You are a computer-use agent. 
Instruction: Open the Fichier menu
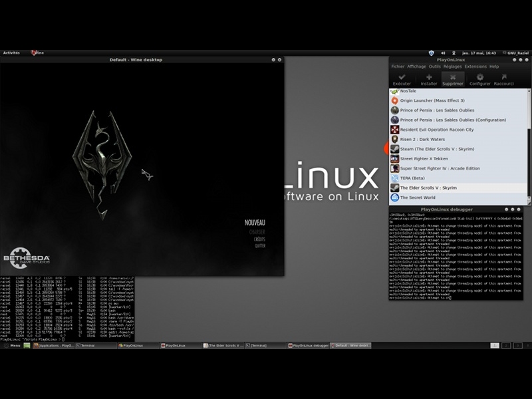click(398, 66)
